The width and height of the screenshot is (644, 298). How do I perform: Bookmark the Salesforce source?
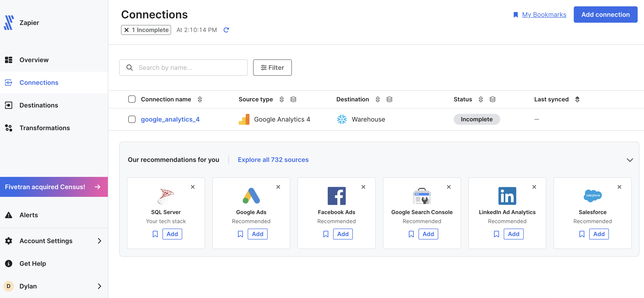tap(582, 234)
